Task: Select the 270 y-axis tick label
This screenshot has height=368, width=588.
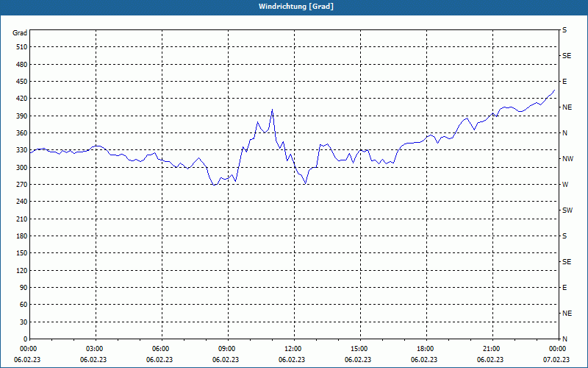Action: click(x=22, y=185)
